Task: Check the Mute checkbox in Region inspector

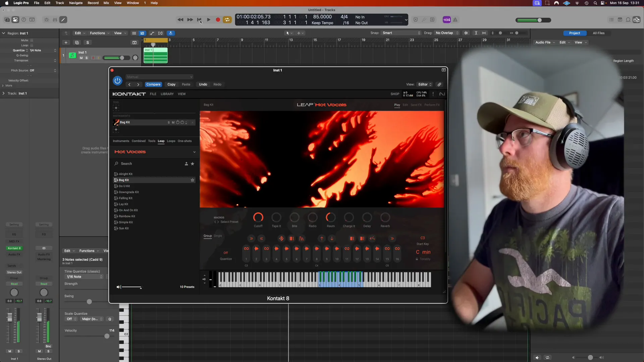Action: click(32, 40)
